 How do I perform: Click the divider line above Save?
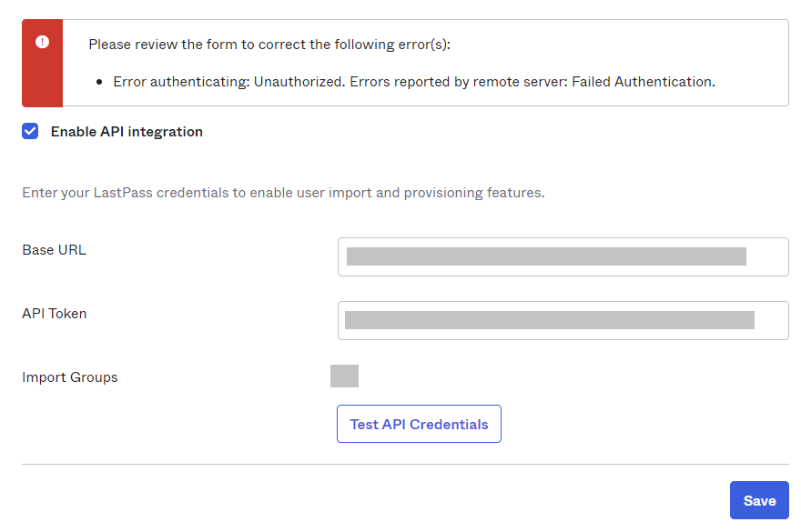point(405,465)
